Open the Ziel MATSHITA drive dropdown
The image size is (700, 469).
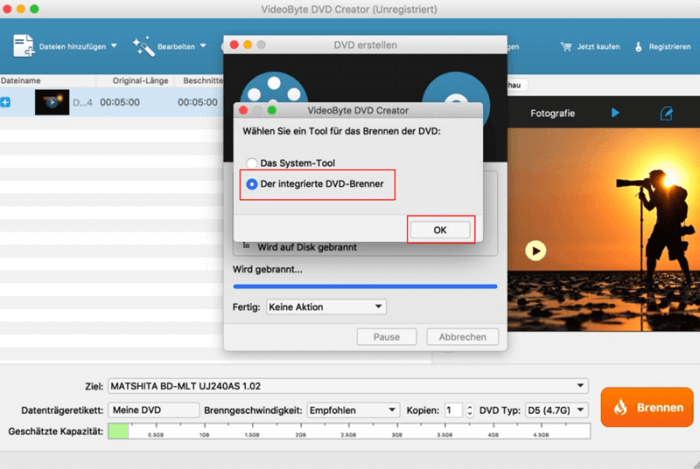348,386
